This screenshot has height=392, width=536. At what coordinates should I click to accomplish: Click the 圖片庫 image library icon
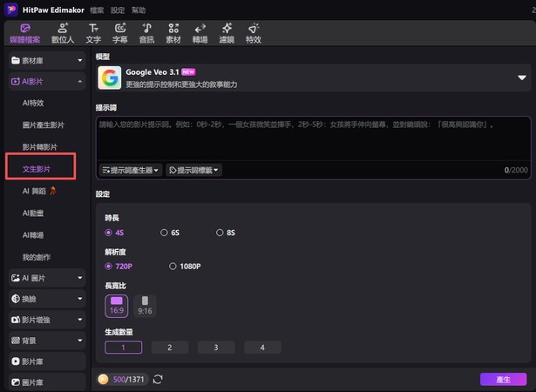pos(16,382)
